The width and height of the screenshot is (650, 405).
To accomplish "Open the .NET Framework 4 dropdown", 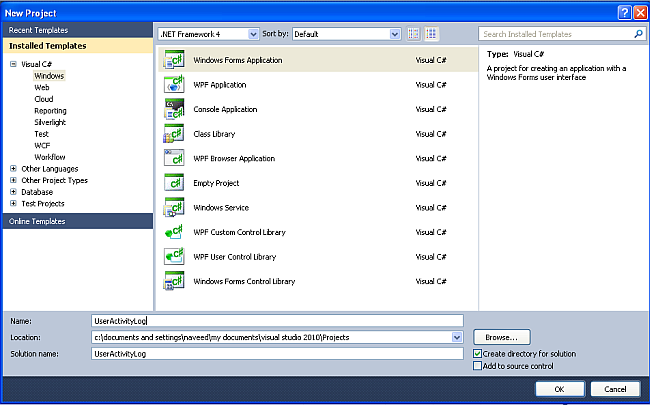I will (x=253, y=34).
